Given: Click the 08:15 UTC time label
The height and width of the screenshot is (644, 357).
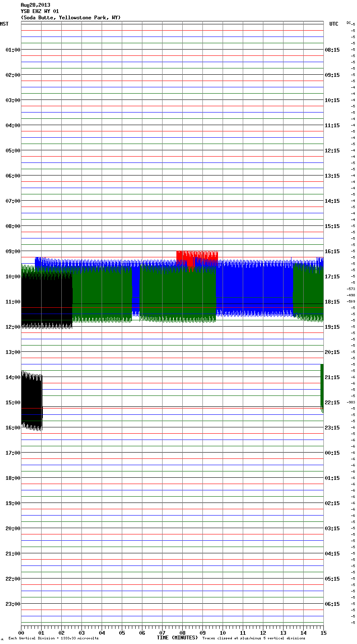Looking at the screenshot, I should pyautogui.click(x=332, y=50).
